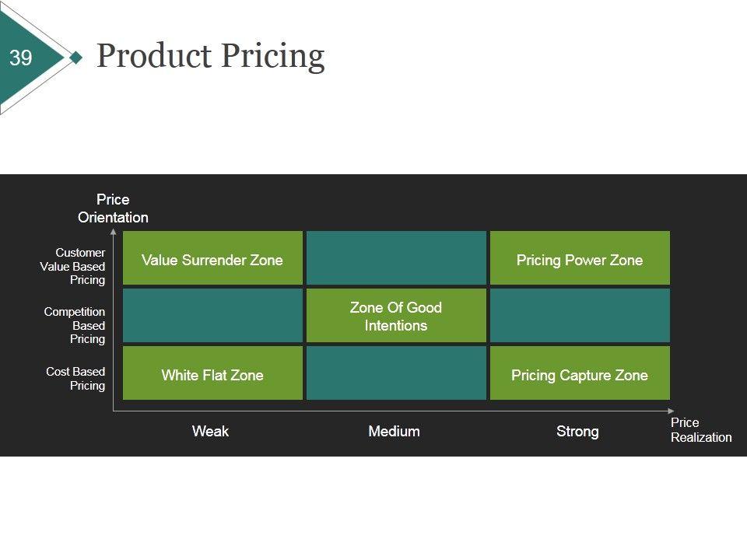747x560 pixels.
Task: Click the Weak axis label
Action: tap(210, 431)
